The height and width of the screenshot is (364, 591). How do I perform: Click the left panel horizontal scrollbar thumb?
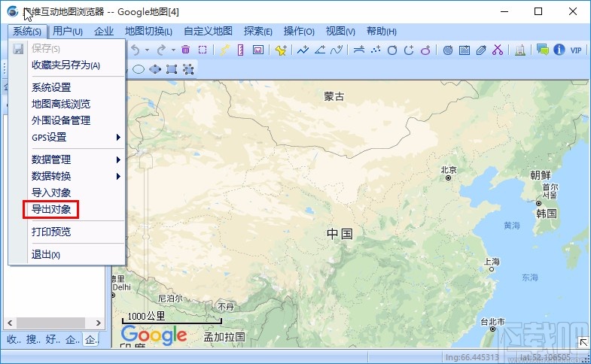[x=50, y=323]
